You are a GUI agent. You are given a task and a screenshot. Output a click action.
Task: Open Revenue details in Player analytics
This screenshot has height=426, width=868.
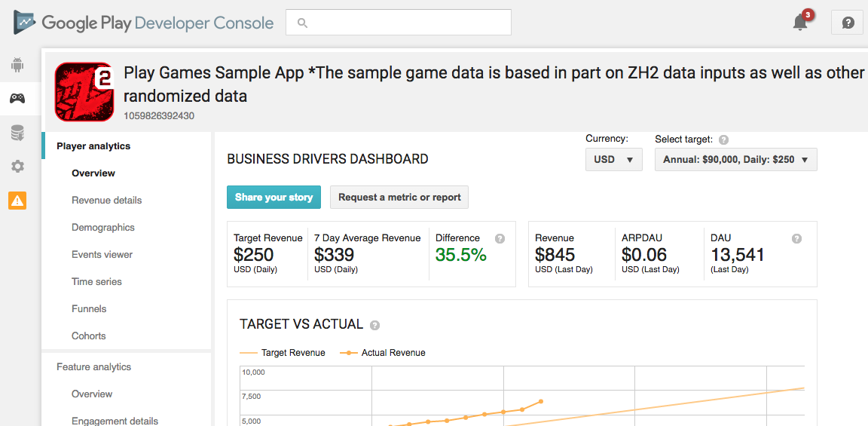(x=107, y=201)
